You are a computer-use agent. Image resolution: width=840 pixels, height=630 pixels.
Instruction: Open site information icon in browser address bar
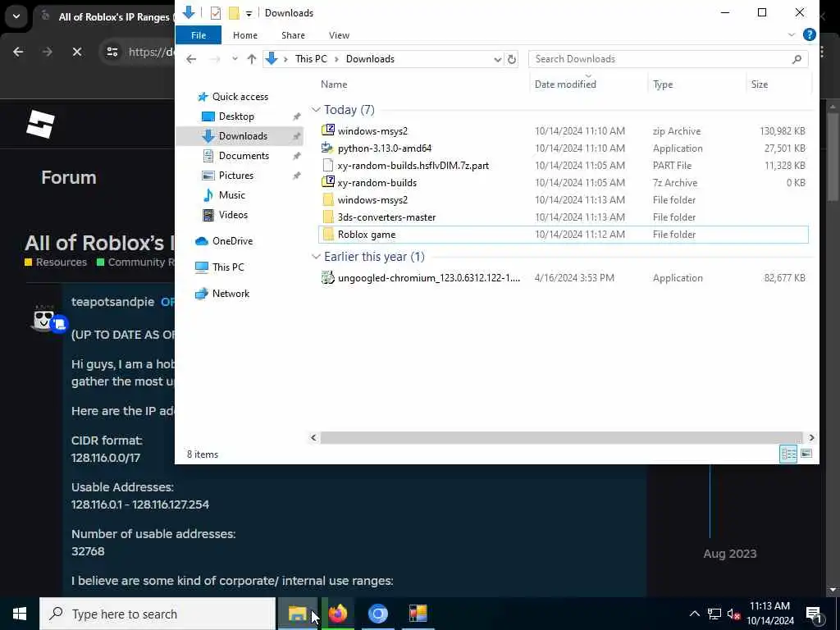pos(112,52)
